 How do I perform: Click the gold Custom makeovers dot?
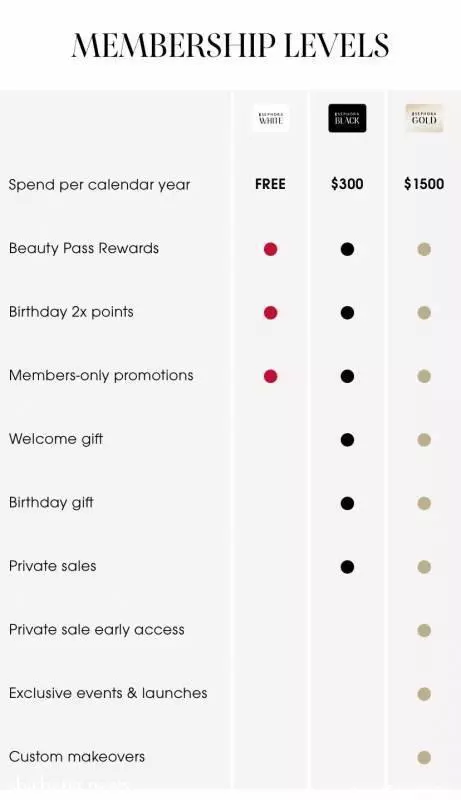(x=424, y=758)
